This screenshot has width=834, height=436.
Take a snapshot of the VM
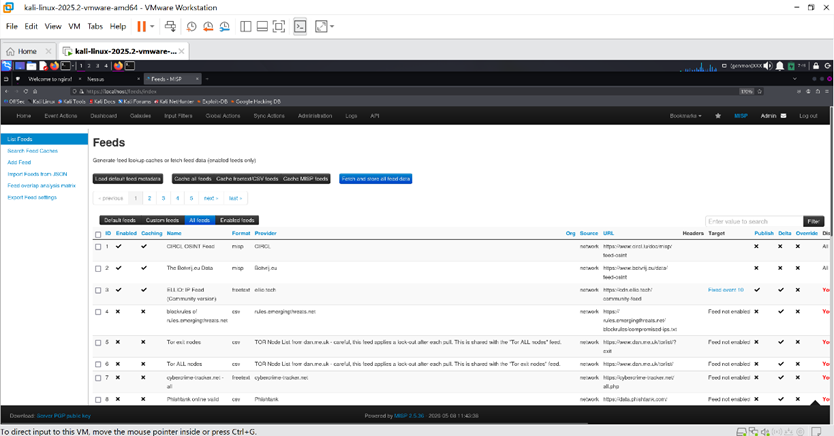coord(191,27)
